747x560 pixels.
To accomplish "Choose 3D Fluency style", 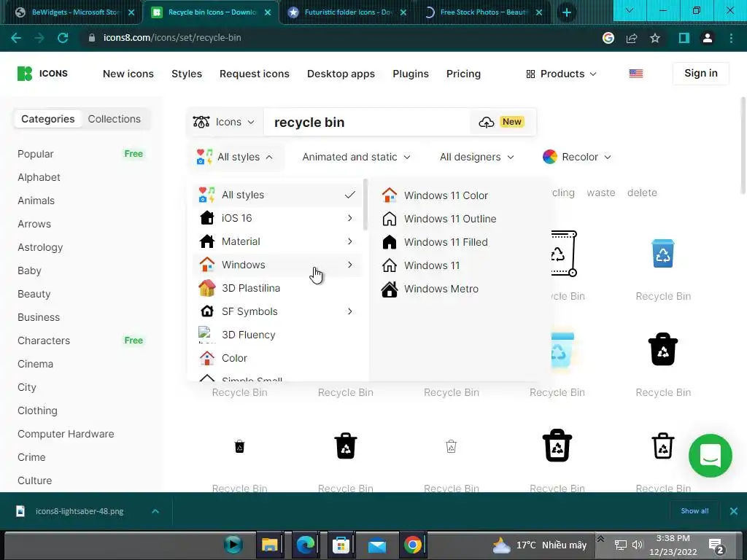I will point(278,335).
